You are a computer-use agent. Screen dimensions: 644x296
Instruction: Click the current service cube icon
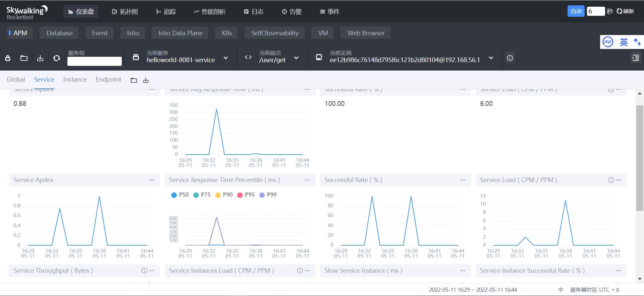point(136,57)
